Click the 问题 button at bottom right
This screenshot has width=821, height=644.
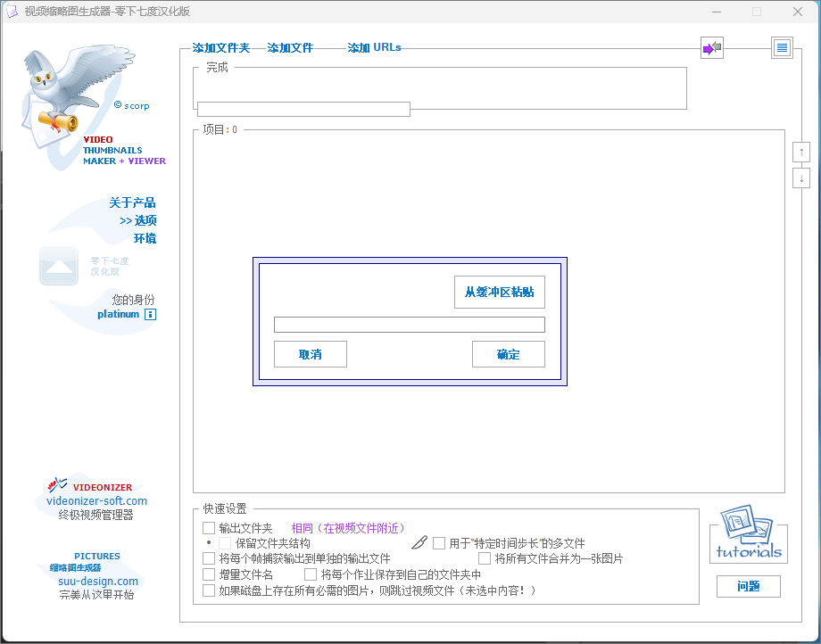(748, 586)
